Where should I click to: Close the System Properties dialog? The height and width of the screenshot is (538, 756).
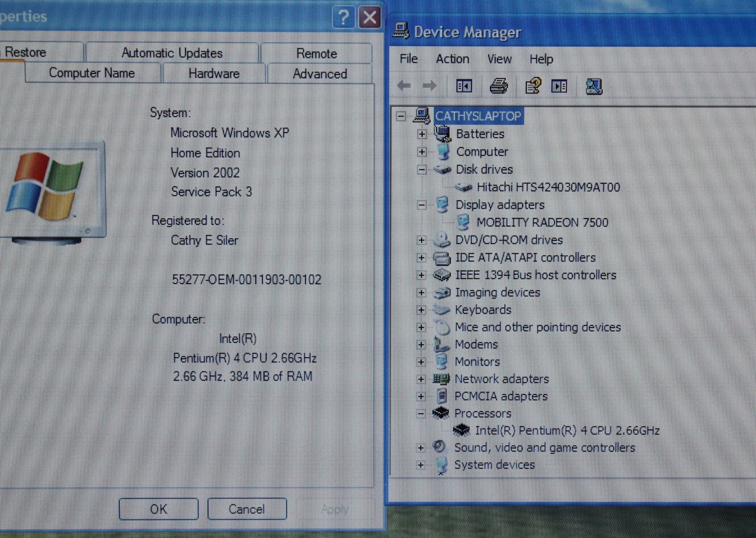click(370, 17)
